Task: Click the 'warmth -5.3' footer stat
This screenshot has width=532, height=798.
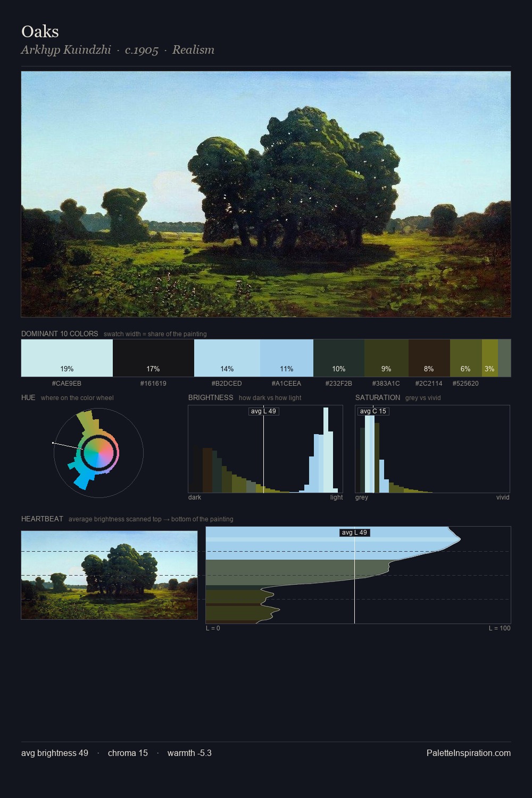Action: click(x=189, y=753)
